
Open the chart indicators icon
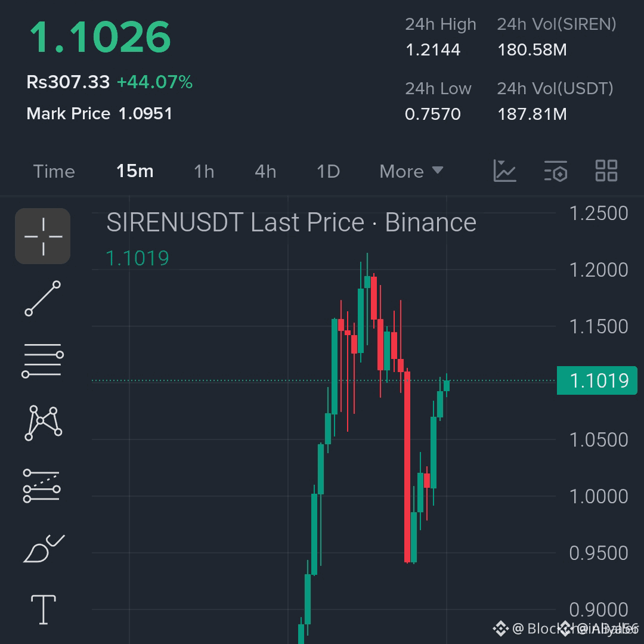[504, 171]
